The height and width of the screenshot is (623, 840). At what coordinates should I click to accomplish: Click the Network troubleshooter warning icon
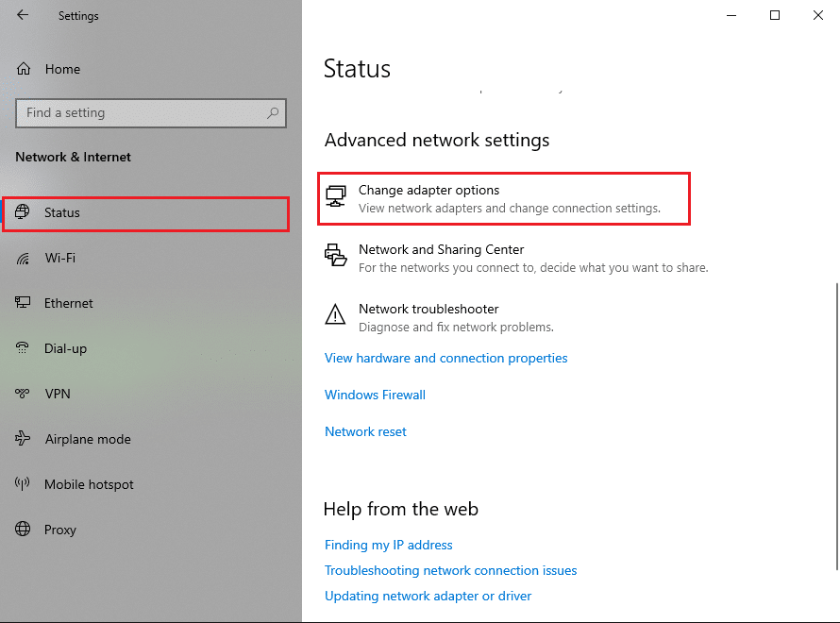pos(335,314)
